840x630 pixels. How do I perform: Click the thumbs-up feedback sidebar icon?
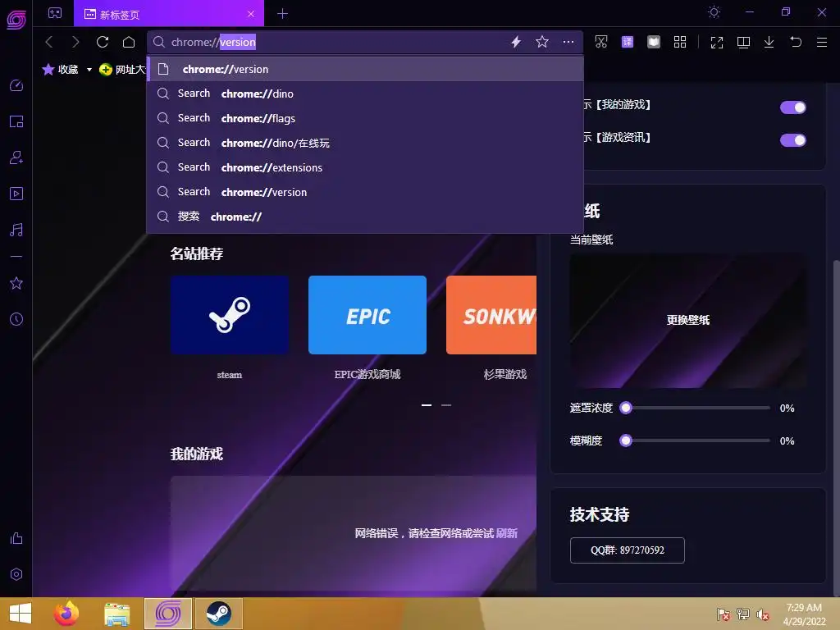(x=16, y=538)
